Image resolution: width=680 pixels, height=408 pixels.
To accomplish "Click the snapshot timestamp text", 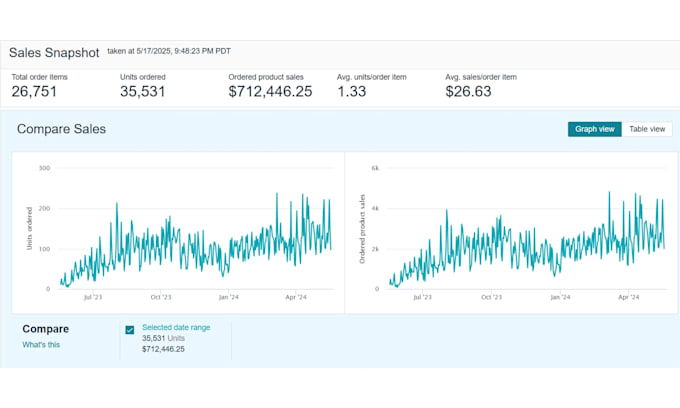I will [x=169, y=51].
